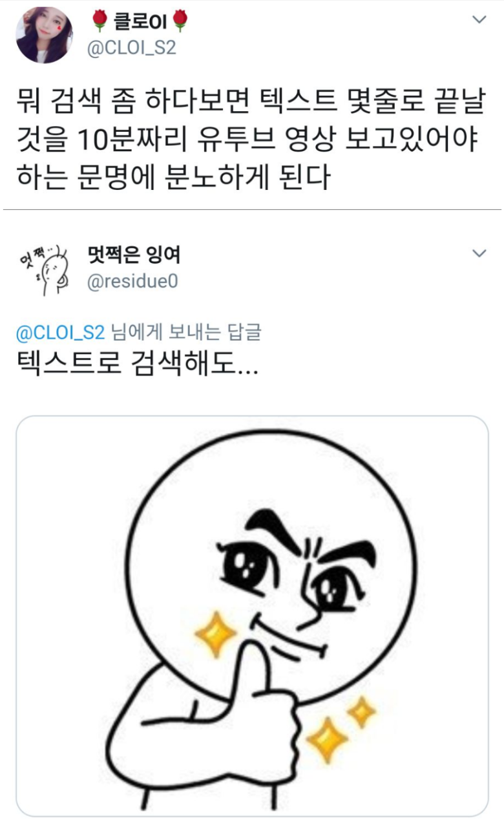
Task: Open 클로이's profile picture
Action: 44,35
